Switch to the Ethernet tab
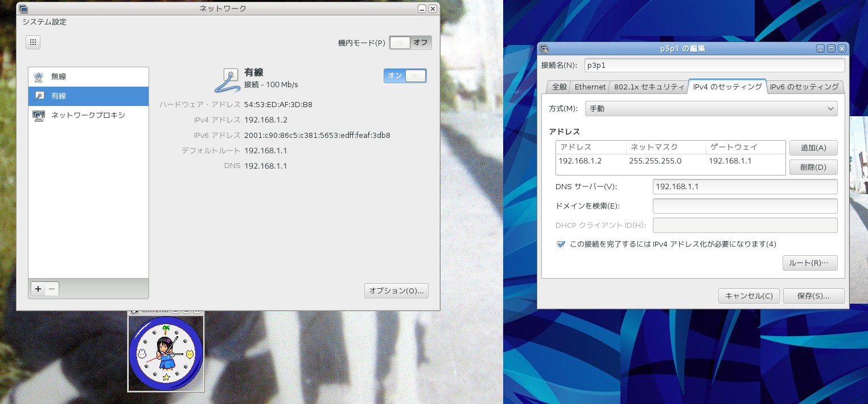 tap(590, 87)
